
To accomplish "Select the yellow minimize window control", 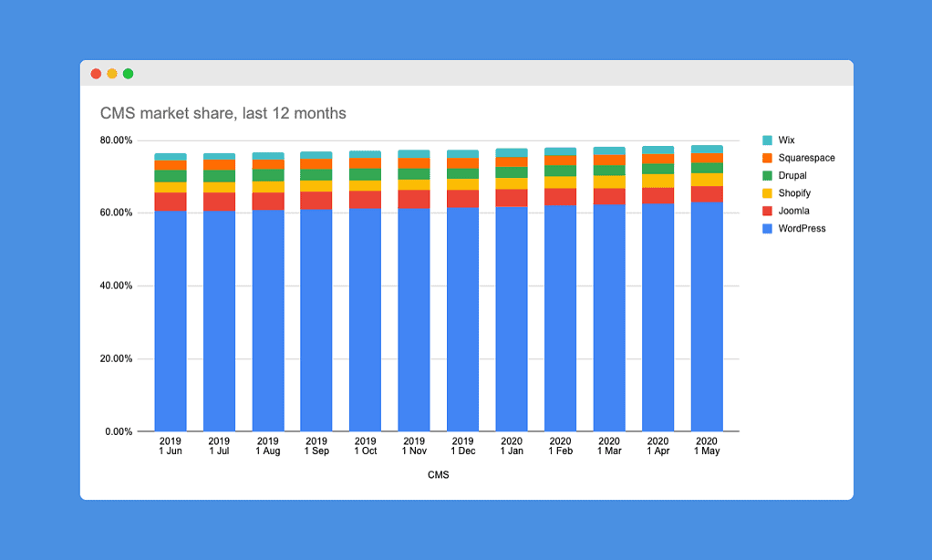I will (x=112, y=73).
